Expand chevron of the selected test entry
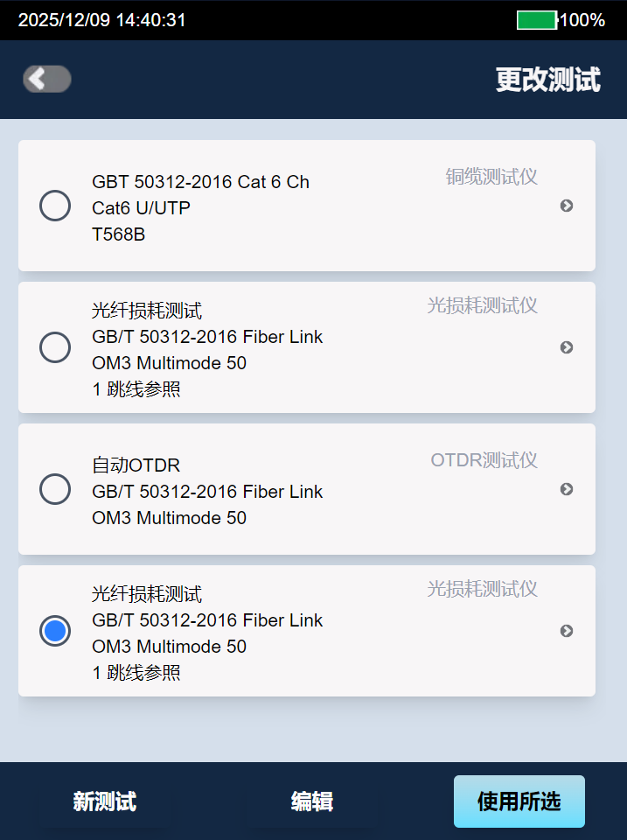Image resolution: width=627 pixels, height=840 pixels. click(x=567, y=631)
